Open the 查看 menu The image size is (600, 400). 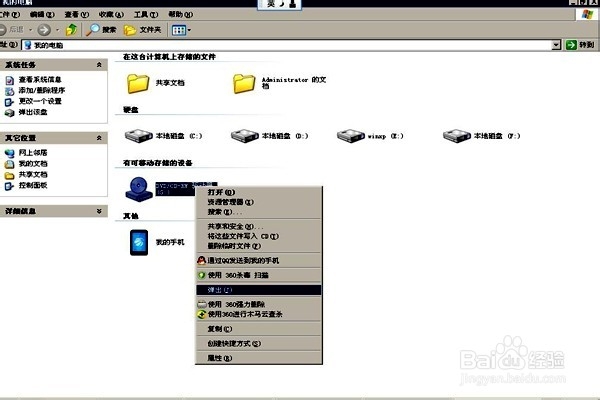[x=77, y=15]
